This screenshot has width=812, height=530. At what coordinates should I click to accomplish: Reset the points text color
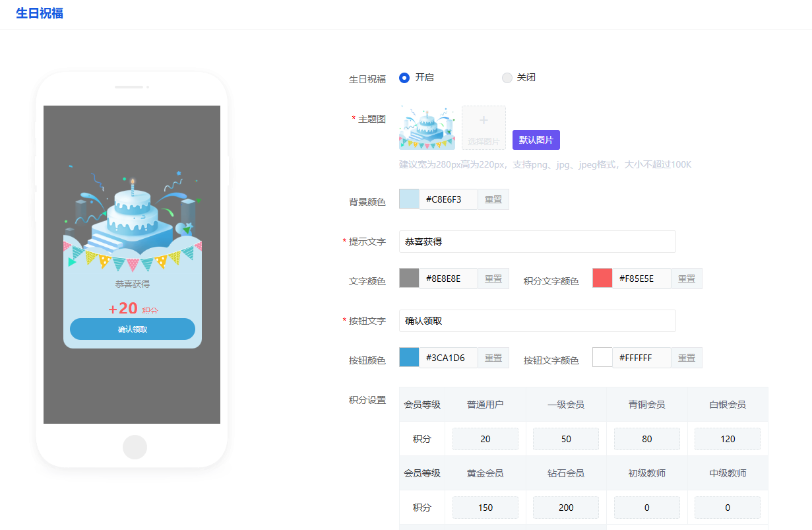[x=686, y=279]
